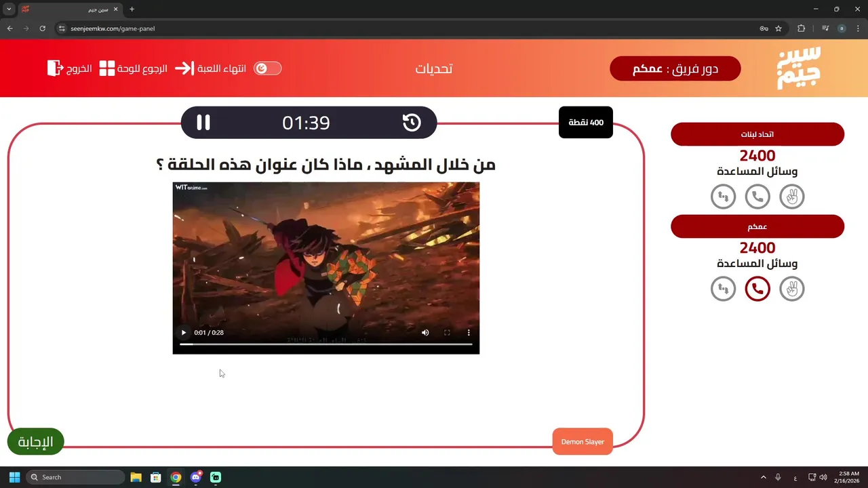
Task: Pause the countdown timer
Action: [x=203, y=123]
